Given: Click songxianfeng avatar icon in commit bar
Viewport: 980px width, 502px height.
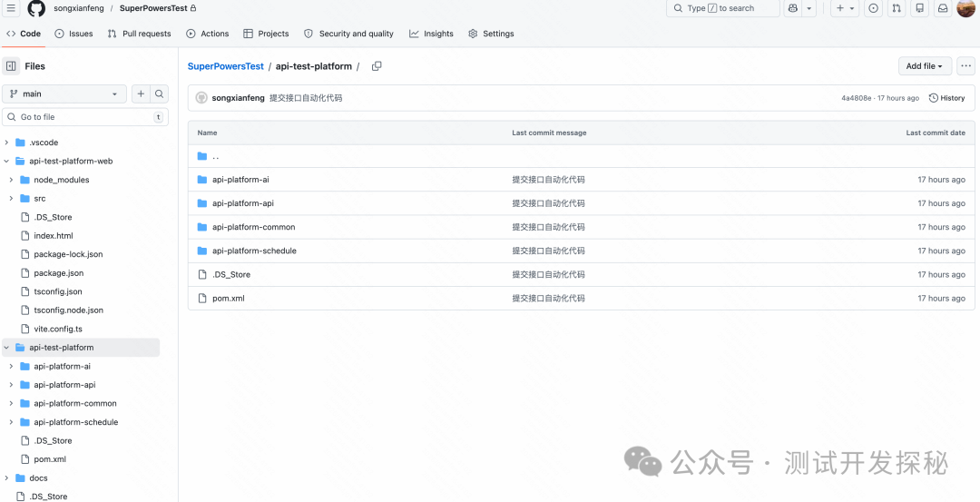Looking at the screenshot, I should pyautogui.click(x=201, y=98).
